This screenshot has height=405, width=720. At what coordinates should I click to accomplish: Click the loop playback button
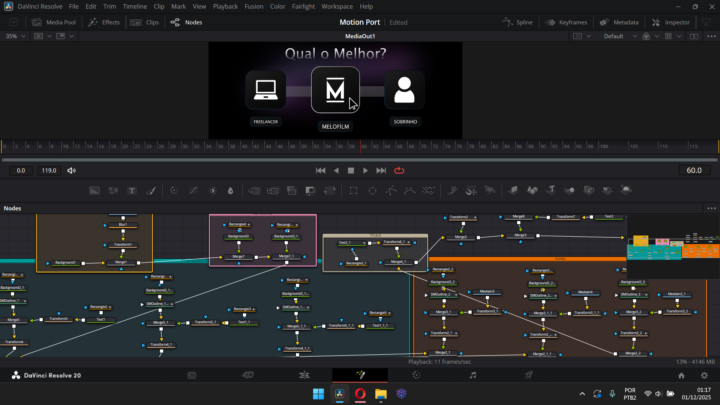click(399, 171)
